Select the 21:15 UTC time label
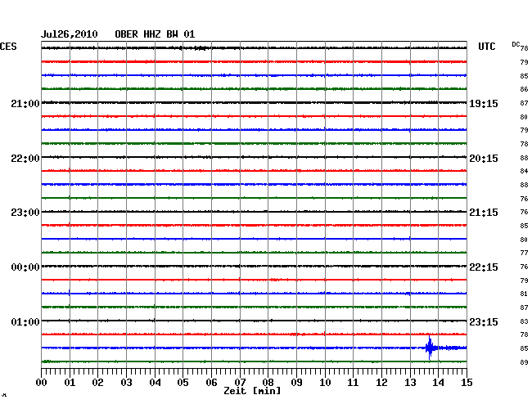 [x=484, y=213]
